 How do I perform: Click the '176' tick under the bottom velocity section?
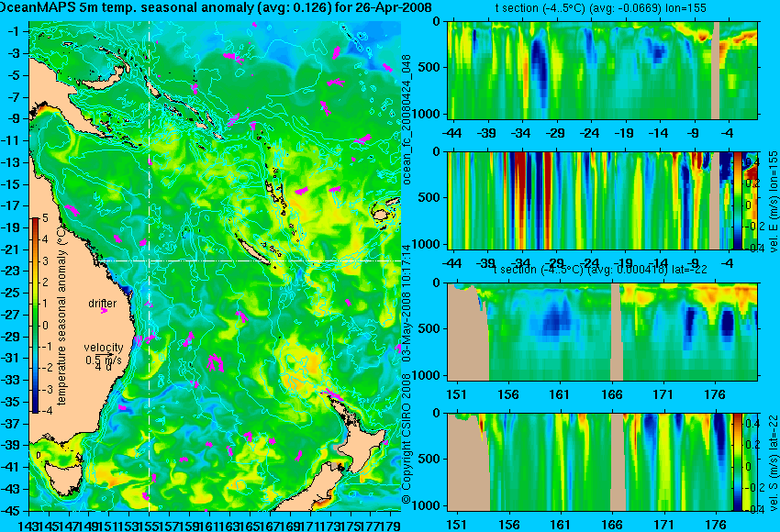click(716, 525)
